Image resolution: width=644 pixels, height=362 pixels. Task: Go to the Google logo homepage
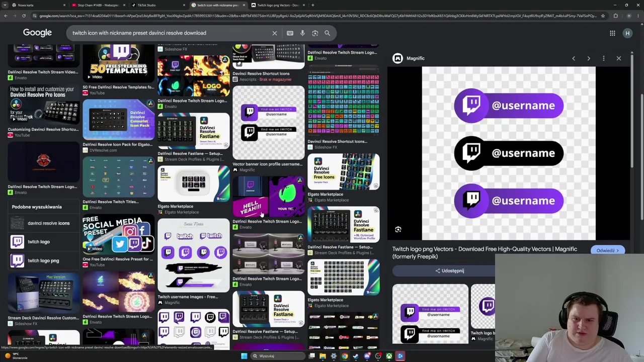[x=37, y=33]
